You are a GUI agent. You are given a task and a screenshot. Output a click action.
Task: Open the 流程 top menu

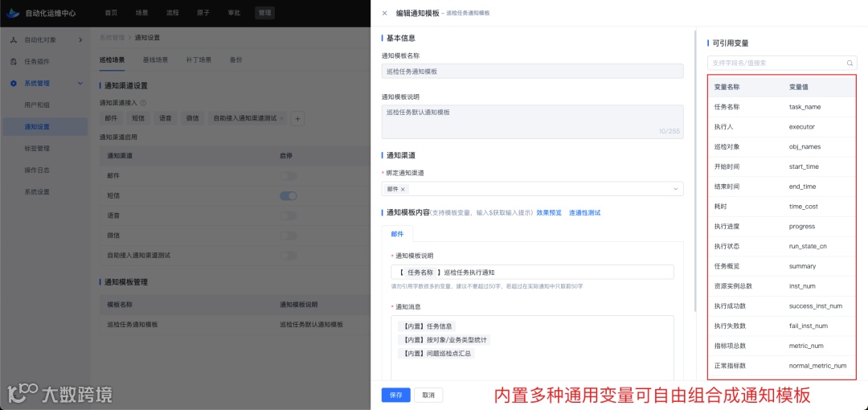pos(173,13)
